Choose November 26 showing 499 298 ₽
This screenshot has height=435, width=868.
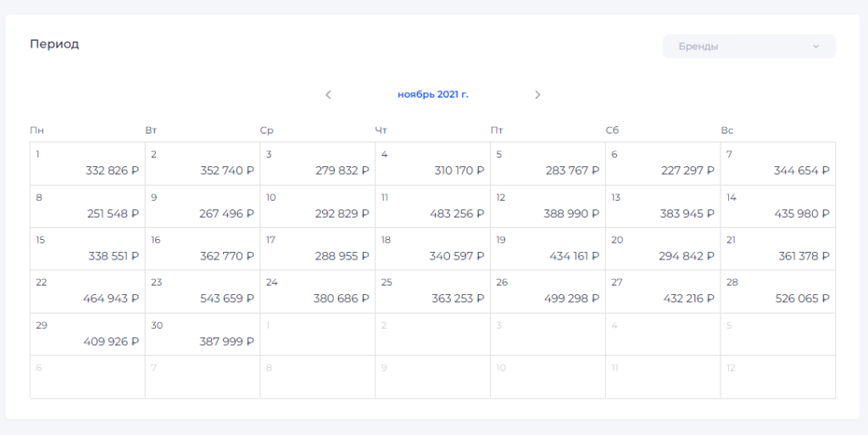548,291
